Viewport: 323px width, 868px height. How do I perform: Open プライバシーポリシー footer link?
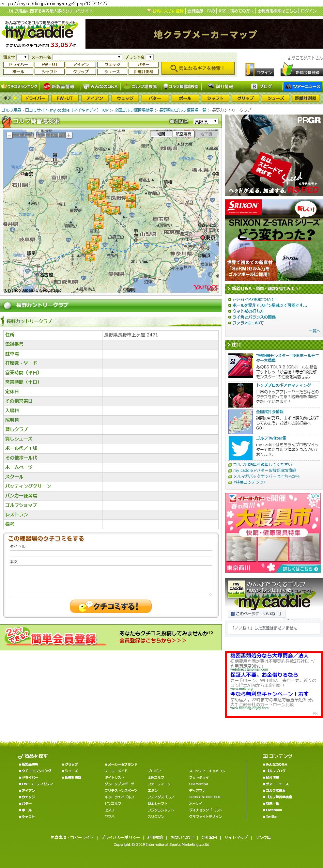[x=120, y=837]
